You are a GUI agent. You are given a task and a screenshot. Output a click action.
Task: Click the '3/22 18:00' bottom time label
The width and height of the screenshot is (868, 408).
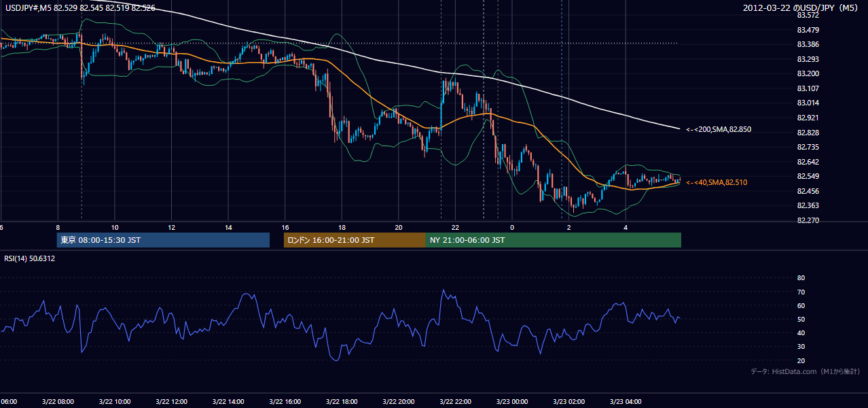342,401
